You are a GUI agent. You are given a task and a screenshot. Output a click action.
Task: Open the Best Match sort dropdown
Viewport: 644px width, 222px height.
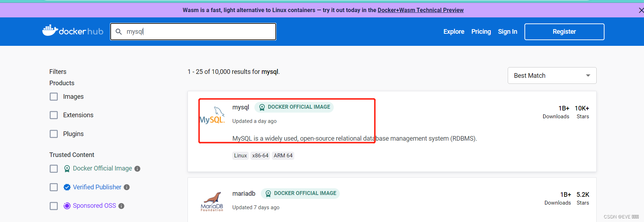pos(552,76)
